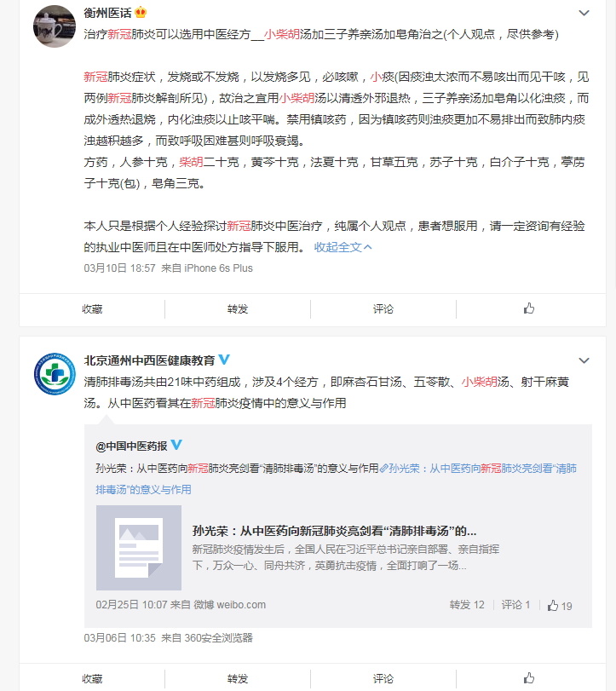The image size is (616, 691).
Task: Click the crown badge beside 衡州医话
Action: point(141,12)
